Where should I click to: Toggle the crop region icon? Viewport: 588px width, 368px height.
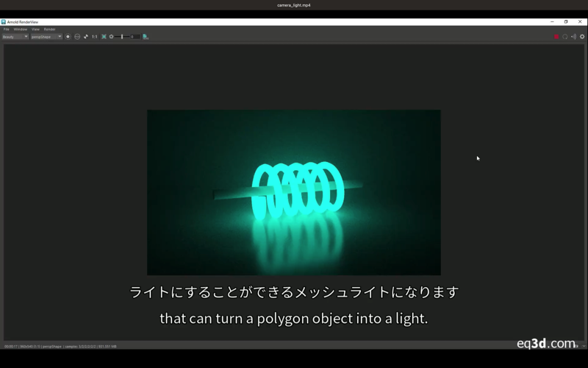(104, 37)
